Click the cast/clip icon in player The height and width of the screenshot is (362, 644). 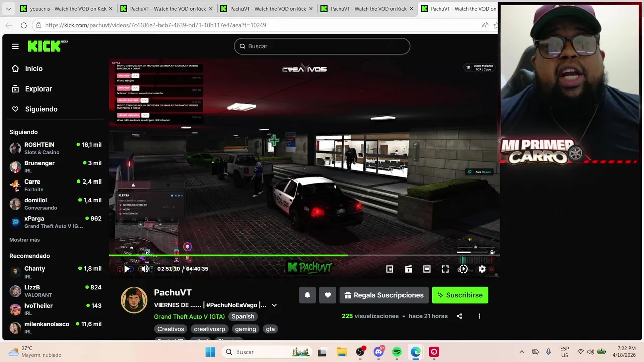[408, 269]
